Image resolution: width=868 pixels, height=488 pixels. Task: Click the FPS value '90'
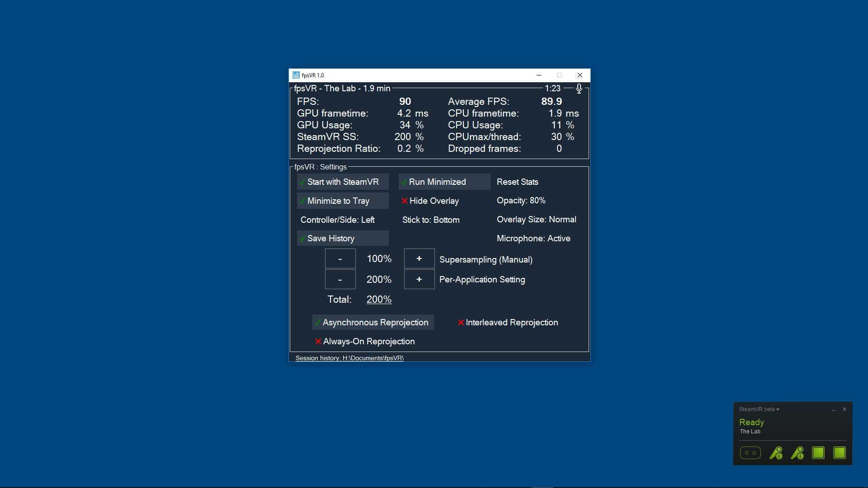(x=405, y=101)
